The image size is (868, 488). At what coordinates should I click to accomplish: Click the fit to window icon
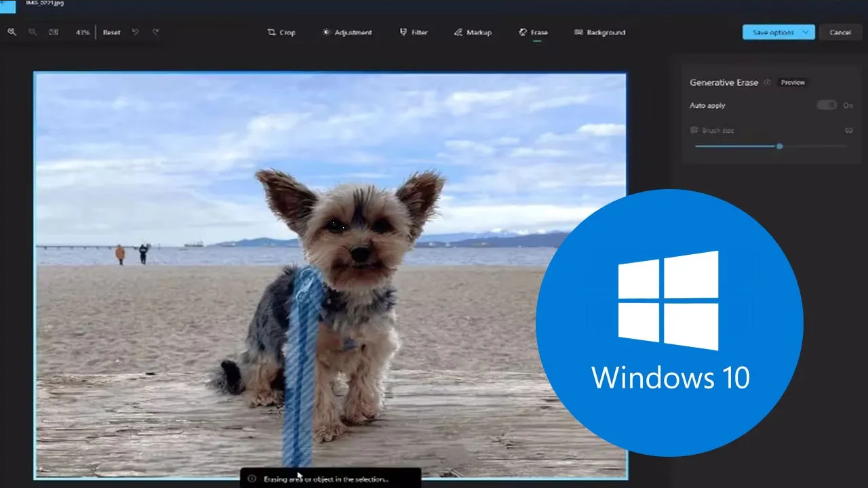(x=54, y=32)
